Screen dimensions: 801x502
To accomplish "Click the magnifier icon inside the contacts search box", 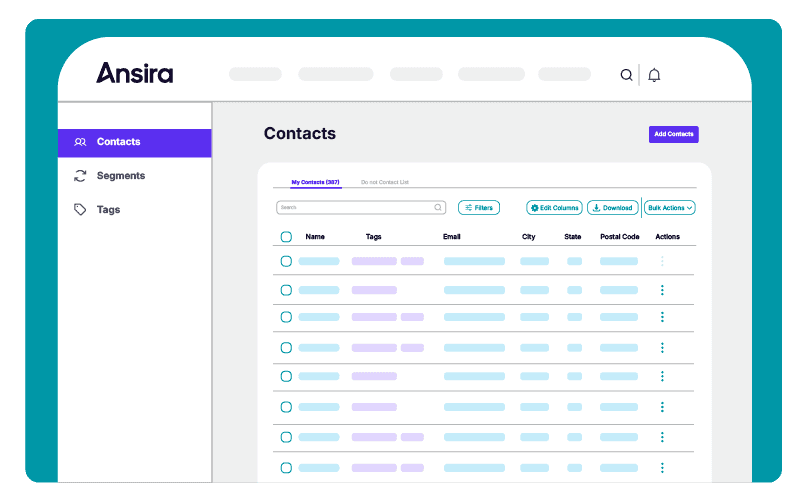I will tap(438, 207).
